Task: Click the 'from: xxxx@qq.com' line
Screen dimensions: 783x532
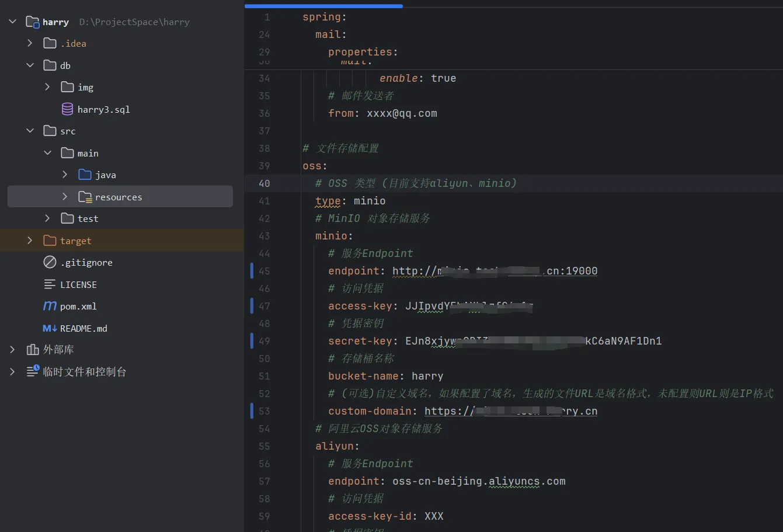Action: 382,113
